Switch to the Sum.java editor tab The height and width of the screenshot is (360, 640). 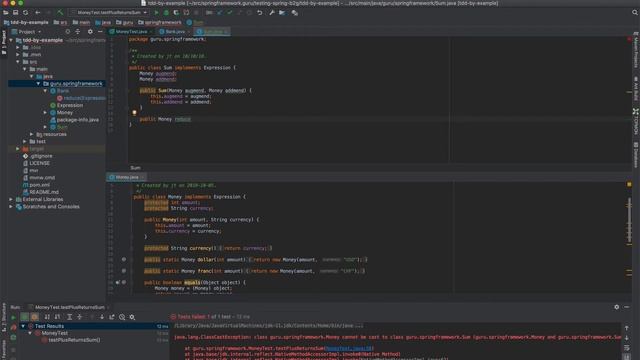point(212,31)
